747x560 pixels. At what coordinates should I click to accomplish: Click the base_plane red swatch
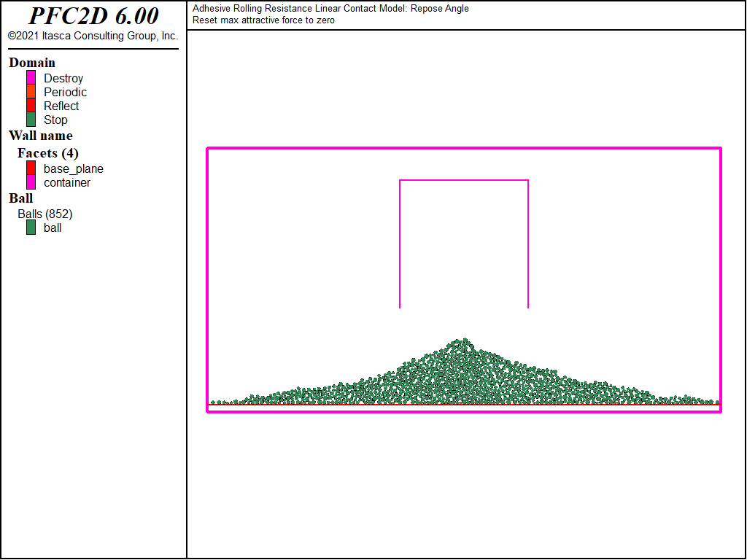click(31, 168)
